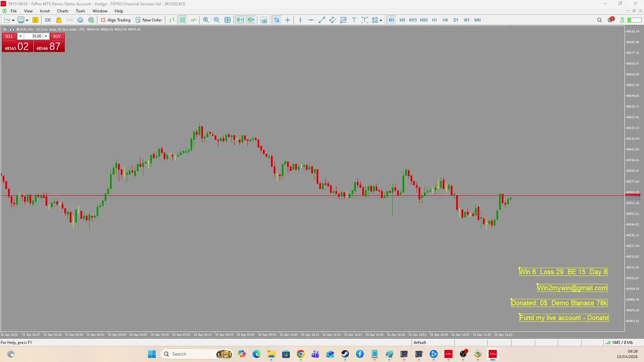Draw Fibonacci retracement
The height and width of the screenshot is (362, 644).
[343, 20]
